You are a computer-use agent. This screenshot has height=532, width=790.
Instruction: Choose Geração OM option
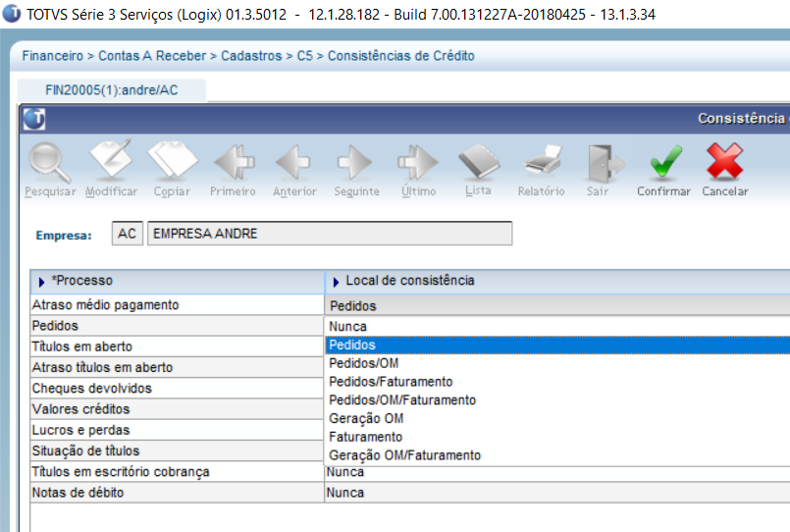coord(557,419)
